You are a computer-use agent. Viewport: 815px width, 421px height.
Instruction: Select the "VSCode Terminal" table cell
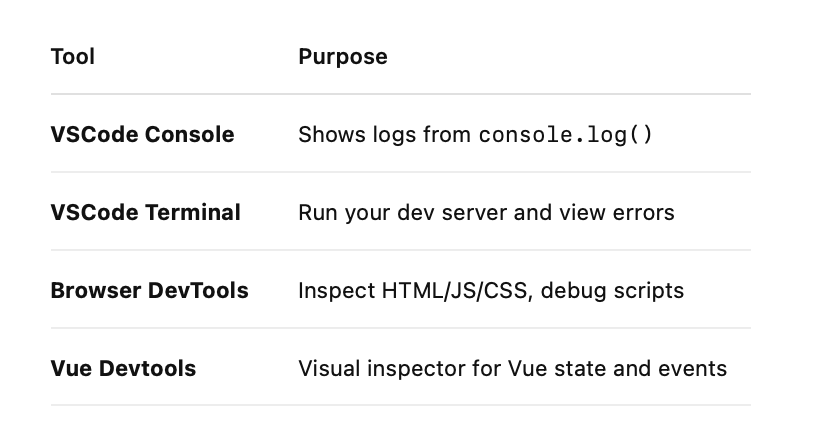click(x=145, y=212)
